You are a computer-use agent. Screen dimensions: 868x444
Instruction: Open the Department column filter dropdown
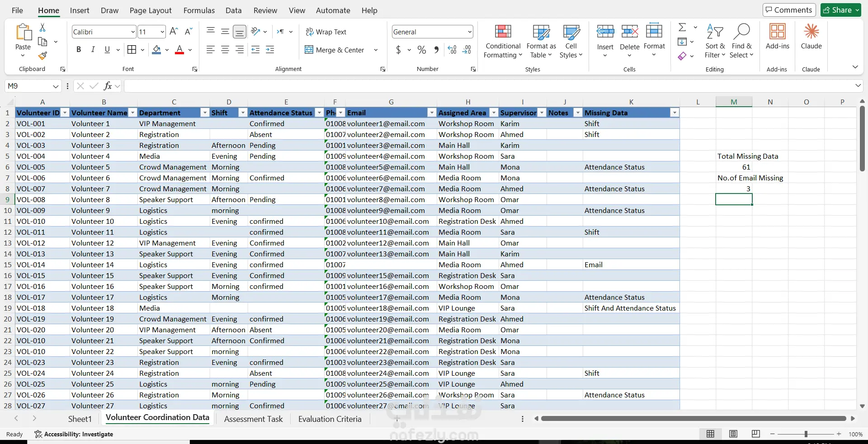(x=205, y=113)
